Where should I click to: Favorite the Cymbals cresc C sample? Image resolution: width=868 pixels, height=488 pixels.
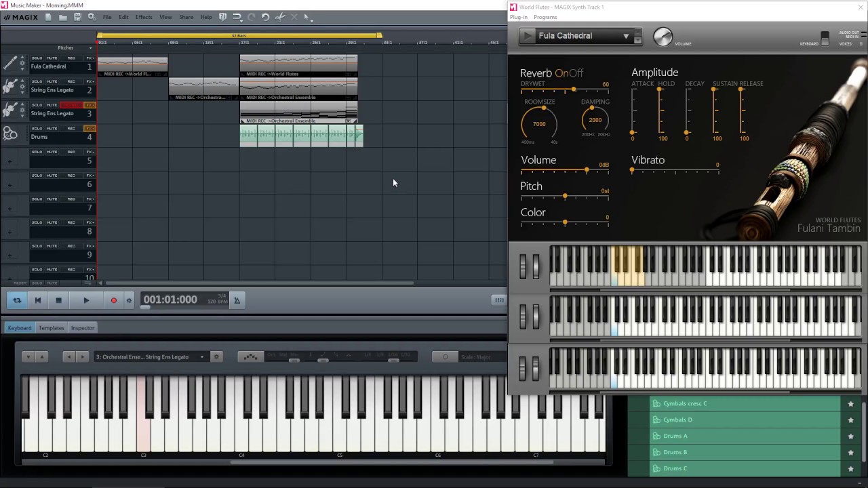tap(850, 404)
